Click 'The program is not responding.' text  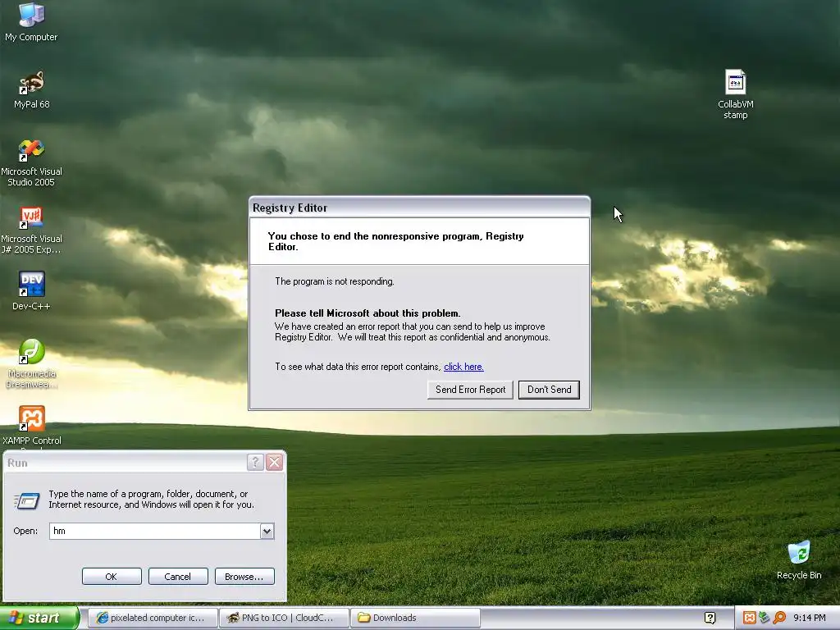335,281
